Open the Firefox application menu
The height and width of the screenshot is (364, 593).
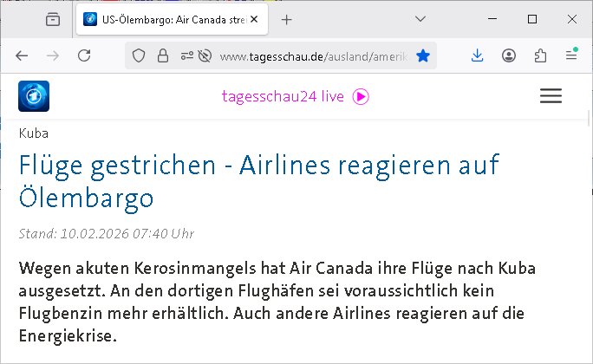click(571, 55)
